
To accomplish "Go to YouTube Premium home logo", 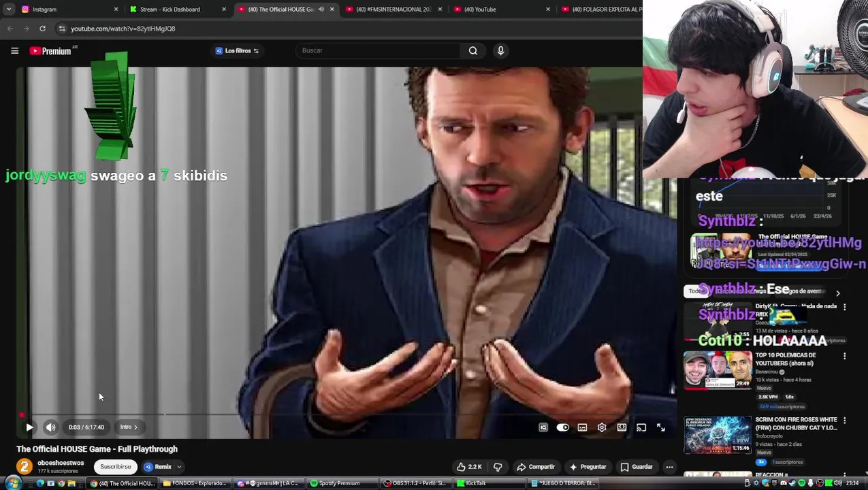I will click(x=50, y=50).
